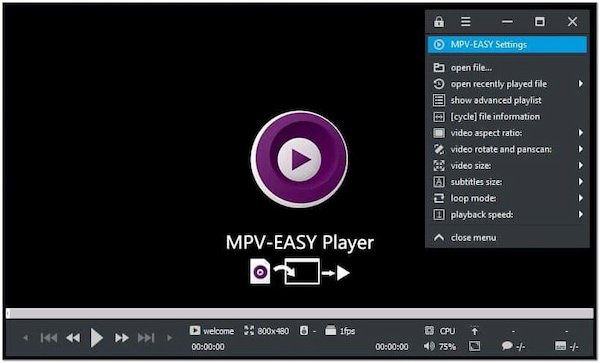Click the history clock icon for recent files
The width and height of the screenshot is (600, 363).
[439, 84]
